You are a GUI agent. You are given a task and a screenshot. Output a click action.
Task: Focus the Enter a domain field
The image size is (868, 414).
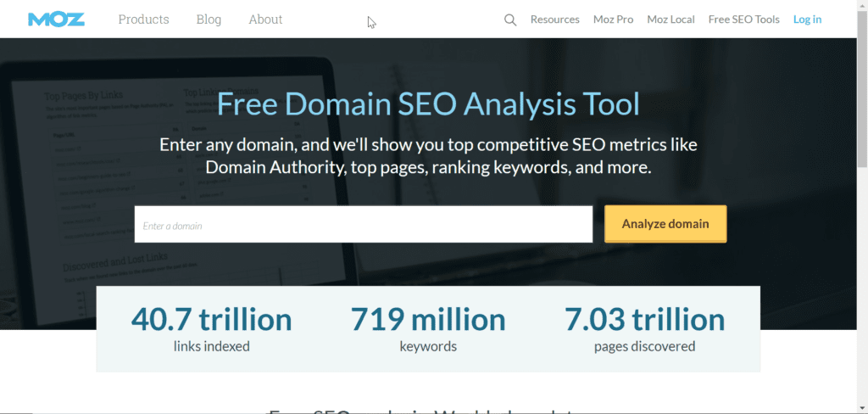click(x=363, y=225)
